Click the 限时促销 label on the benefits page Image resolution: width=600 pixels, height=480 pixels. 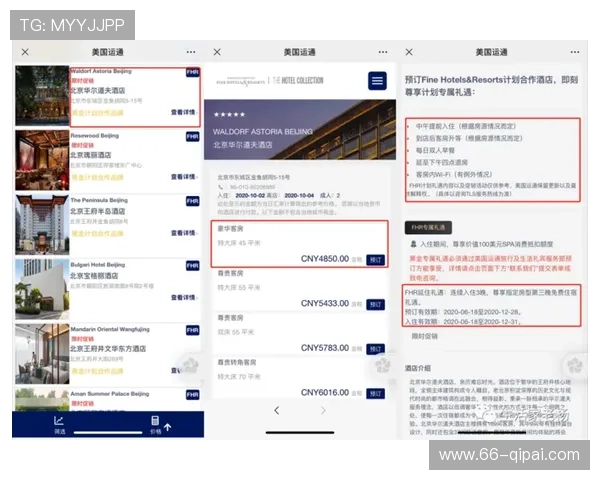pos(425,336)
